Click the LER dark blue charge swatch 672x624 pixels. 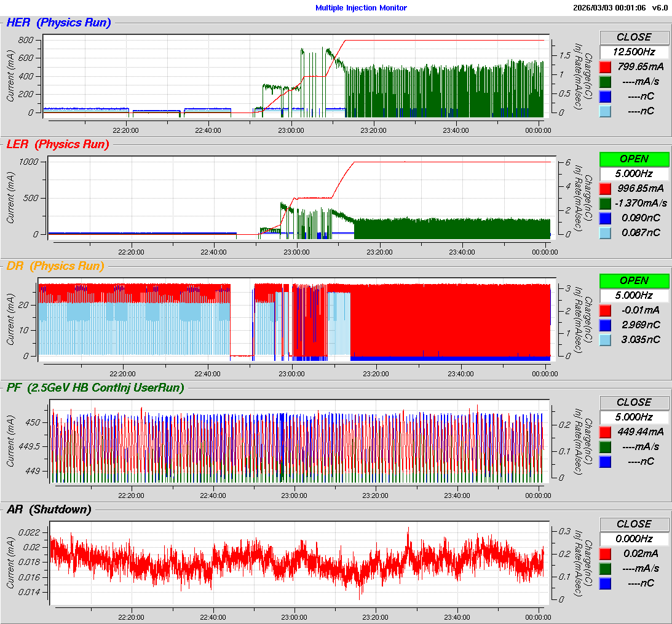605,218
